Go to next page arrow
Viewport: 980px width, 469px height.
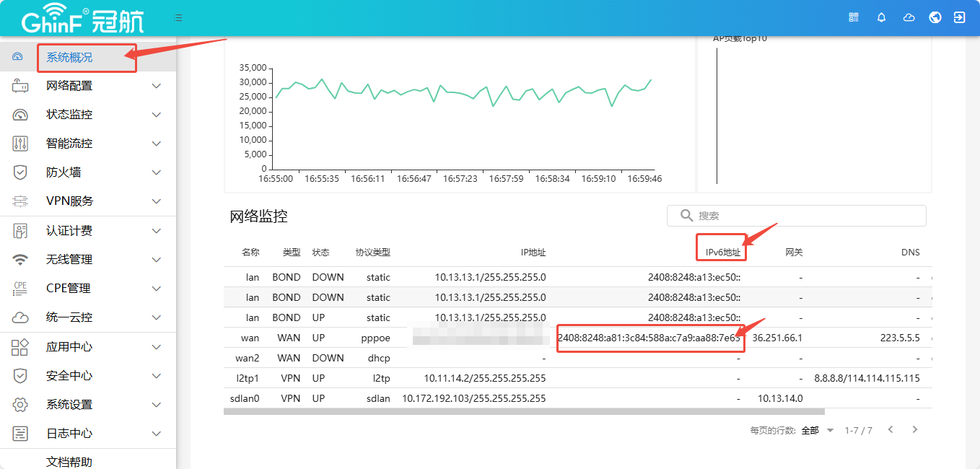tap(915, 429)
